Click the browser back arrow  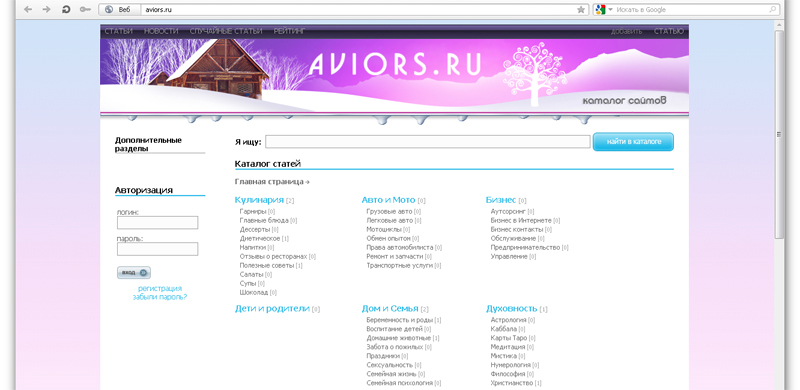click(x=28, y=9)
